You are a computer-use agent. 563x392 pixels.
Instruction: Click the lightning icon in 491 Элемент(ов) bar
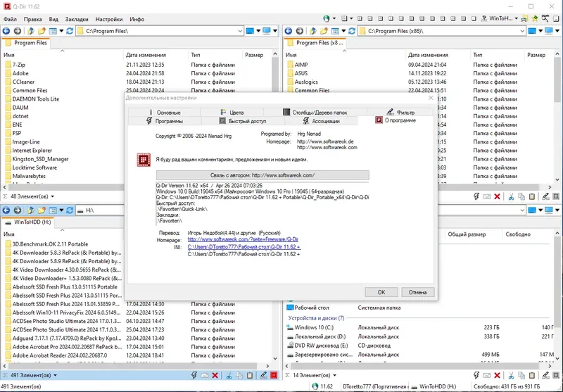194,375
